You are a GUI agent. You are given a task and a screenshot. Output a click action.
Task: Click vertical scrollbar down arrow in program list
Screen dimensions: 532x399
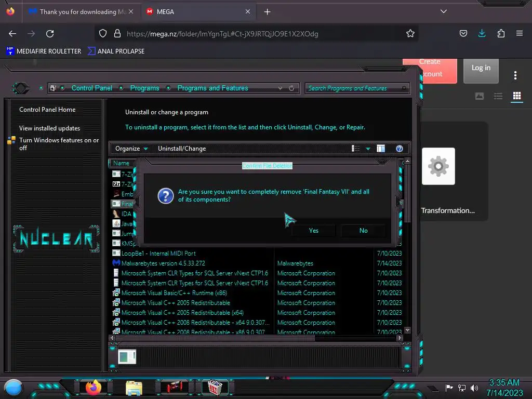point(407,330)
